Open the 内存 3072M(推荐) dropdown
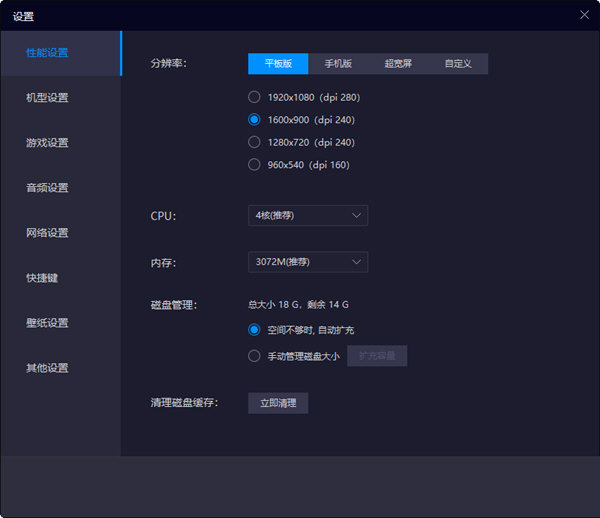 308,262
